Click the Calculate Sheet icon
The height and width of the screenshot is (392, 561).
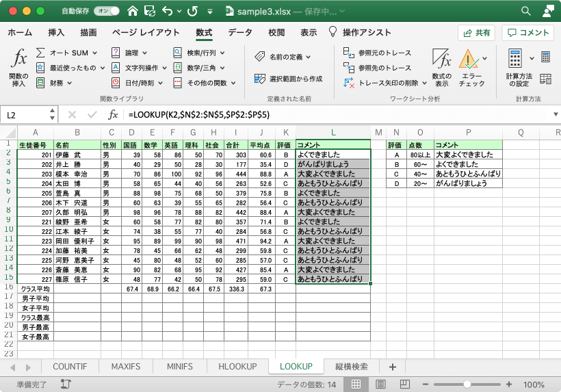point(546,79)
